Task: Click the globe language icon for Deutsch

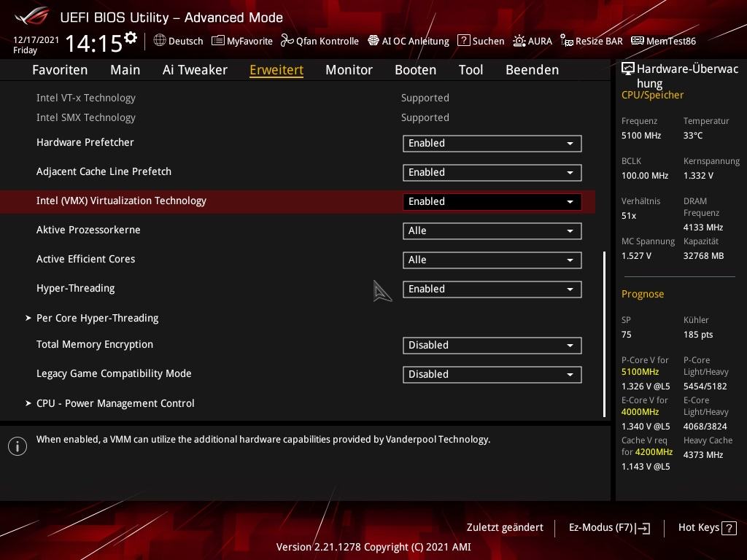Action: click(160, 41)
